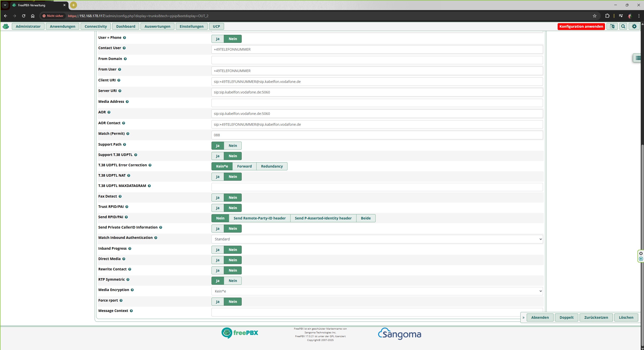Open the side list panel icon

[638, 58]
